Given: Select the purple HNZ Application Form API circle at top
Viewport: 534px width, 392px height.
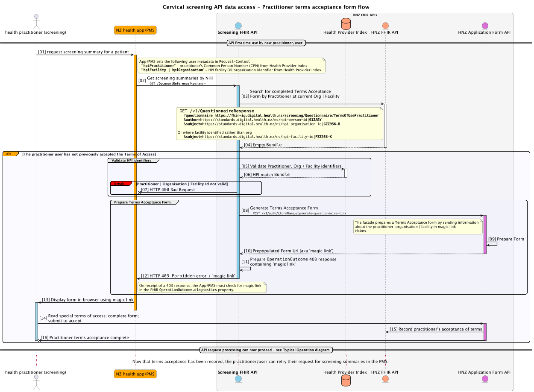Looking at the screenshot, I should [485, 25].
